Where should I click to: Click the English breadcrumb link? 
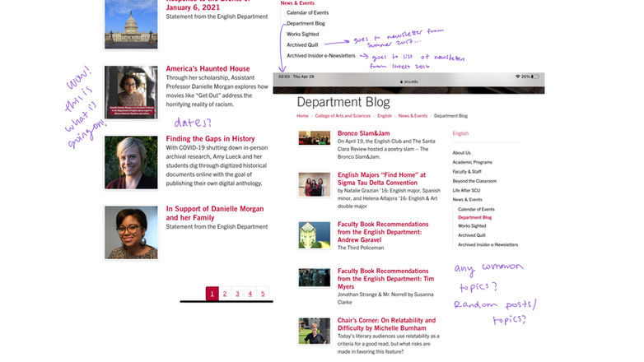click(385, 116)
